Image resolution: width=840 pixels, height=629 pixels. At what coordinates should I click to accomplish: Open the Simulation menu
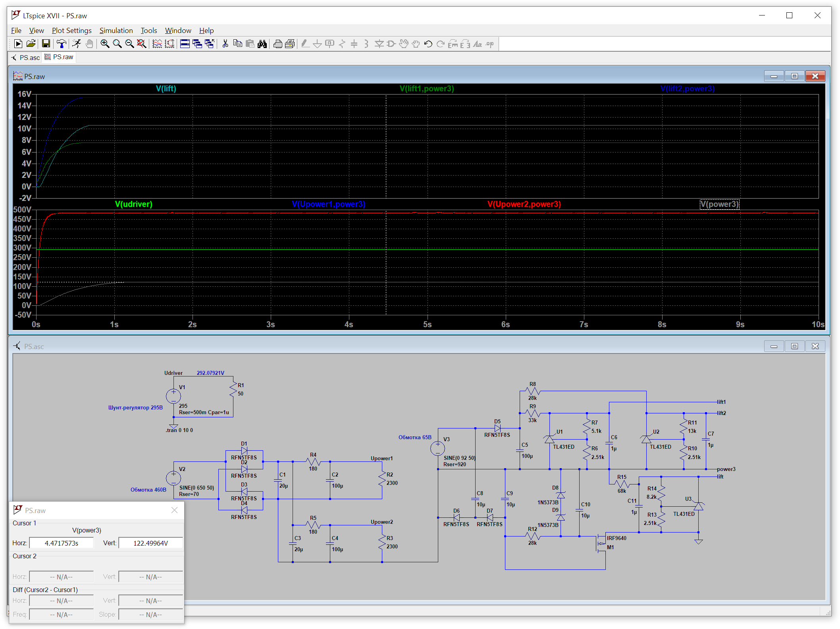pyautogui.click(x=116, y=31)
